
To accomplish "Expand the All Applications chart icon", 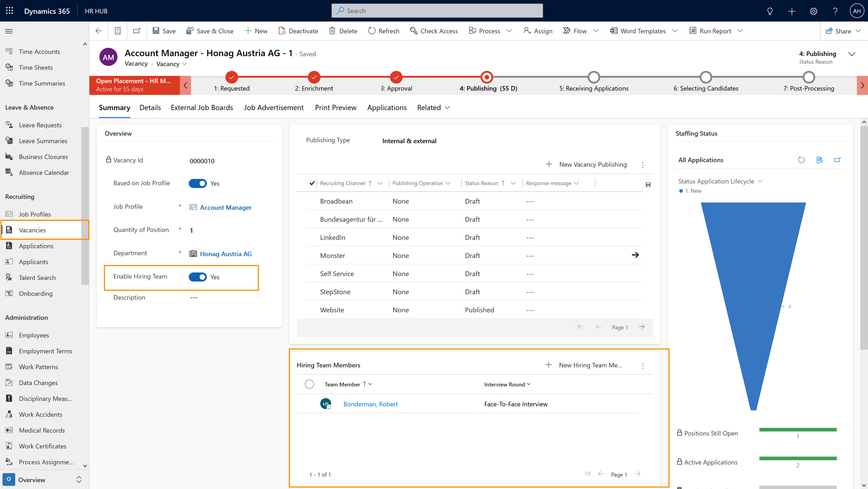I will pyautogui.click(x=837, y=160).
